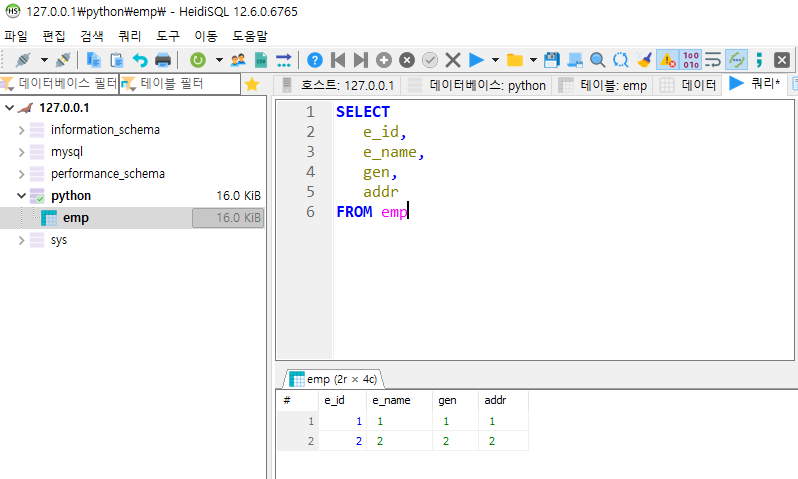Viewport: 798px width, 479px height.
Task: Click the table filter input field
Action: (x=180, y=83)
